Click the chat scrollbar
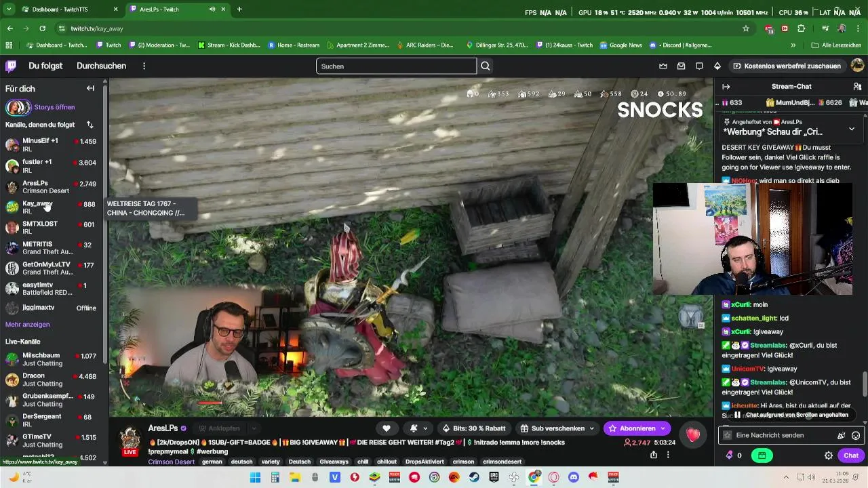Screen dimensions: 868x488 pos(865,384)
